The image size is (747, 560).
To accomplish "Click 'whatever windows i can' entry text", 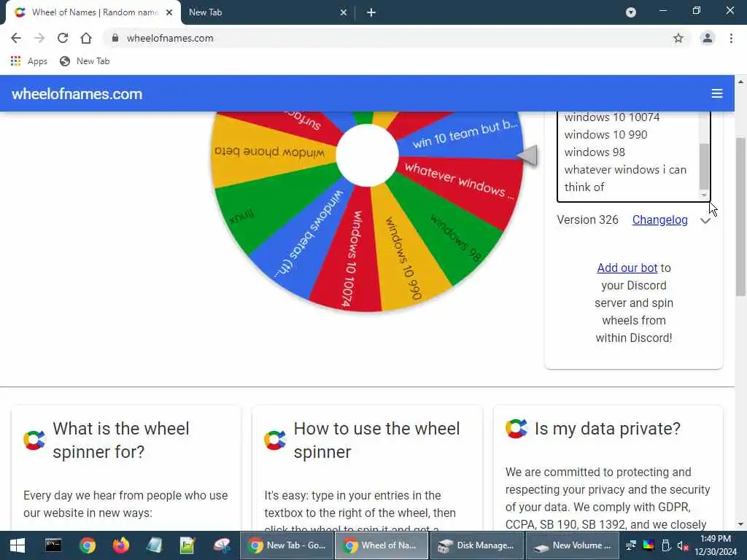I will tap(625, 170).
